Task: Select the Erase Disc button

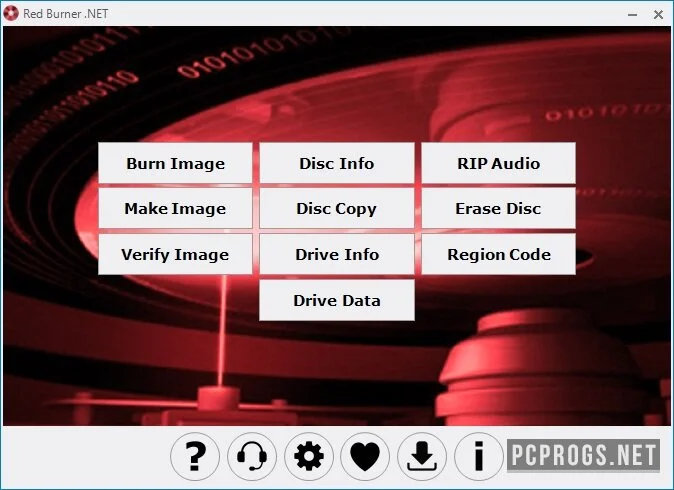Action: click(x=499, y=208)
